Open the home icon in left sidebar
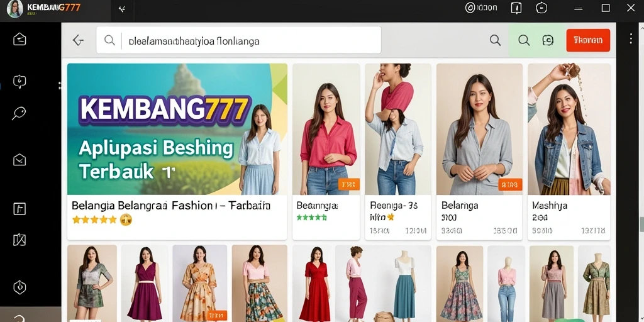 point(19,40)
